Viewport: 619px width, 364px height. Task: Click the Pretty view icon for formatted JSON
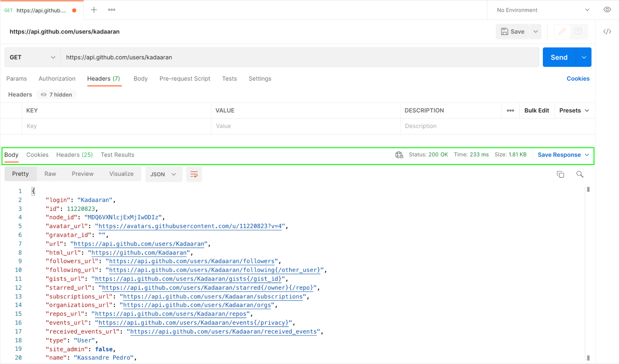coord(20,174)
